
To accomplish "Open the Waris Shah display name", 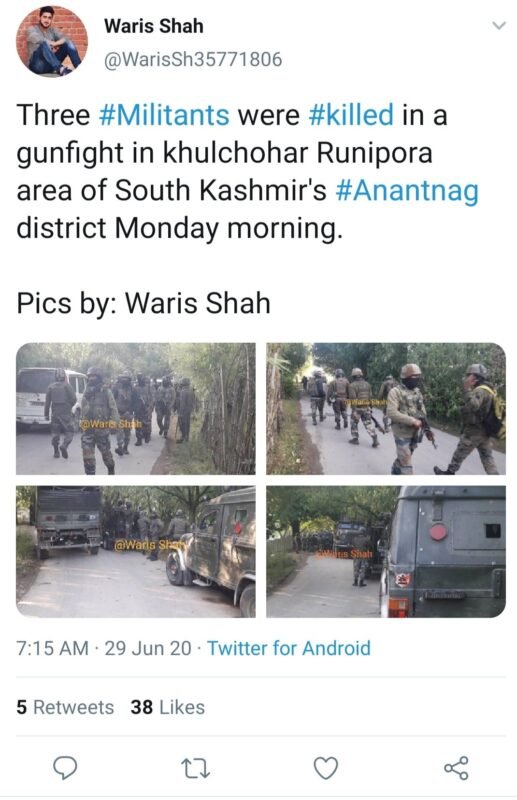I will (x=154, y=26).
